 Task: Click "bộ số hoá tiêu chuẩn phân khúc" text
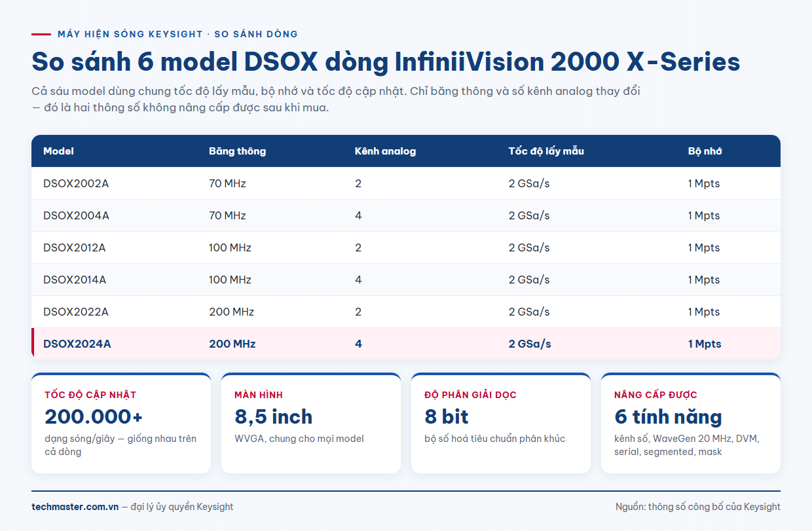coord(494,439)
